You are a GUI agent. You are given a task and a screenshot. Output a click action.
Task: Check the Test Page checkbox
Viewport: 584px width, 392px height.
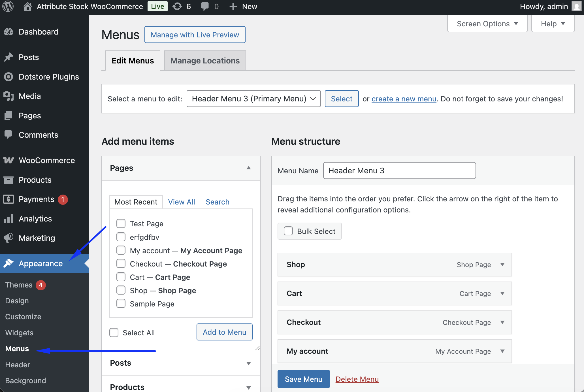(121, 223)
